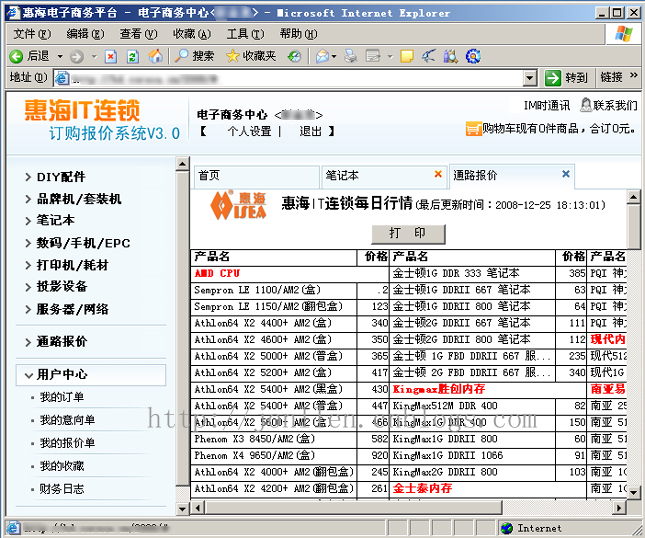The image size is (645, 538).
Task: Open 我的报价单 in sidebar
Action: [67, 443]
